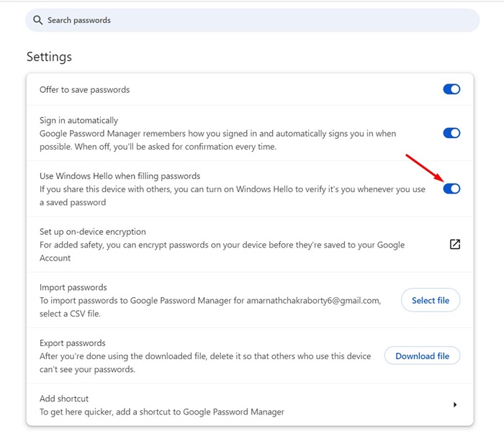The width and height of the screenshot is (504, 444).
Task: Click the export passwords warning description
Action: pos(205,363)
